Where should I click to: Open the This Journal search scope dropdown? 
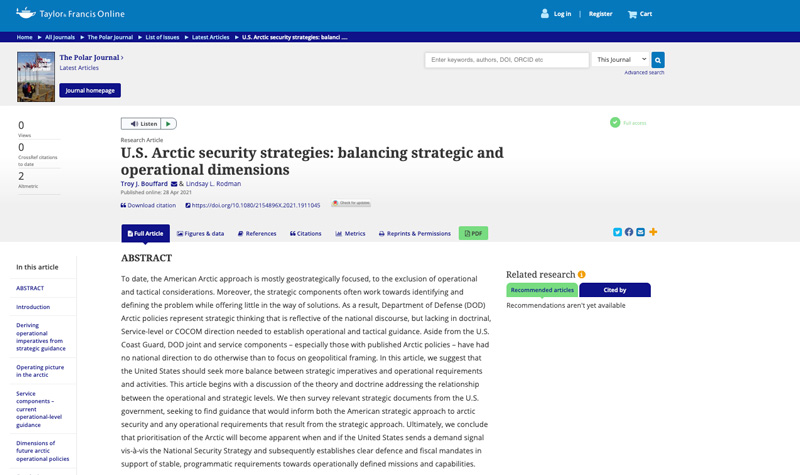620,60
